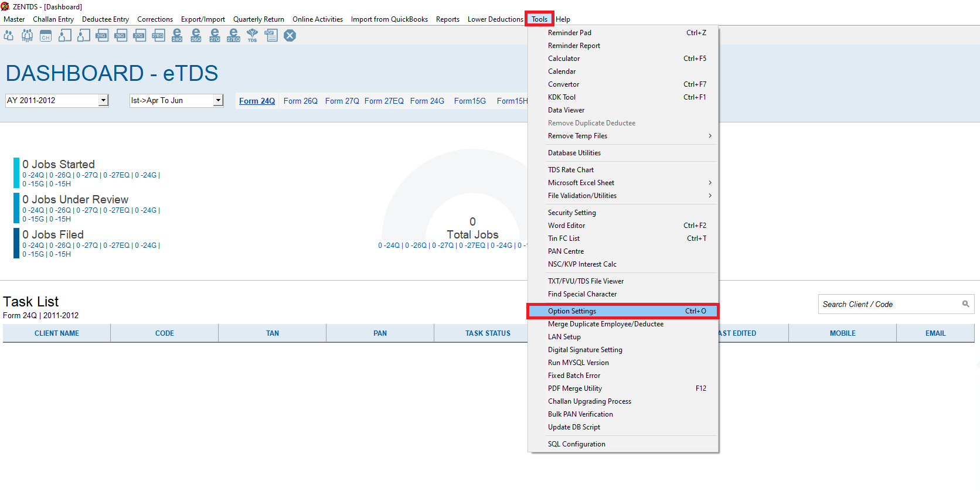980x491 pixels.
Task: Open the Export/Import menu
Action: click(x=203, y=19)
